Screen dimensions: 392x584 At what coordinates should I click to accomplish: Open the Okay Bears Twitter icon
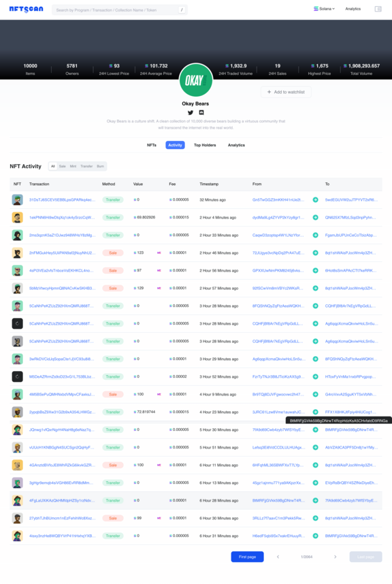coord(191,112)
